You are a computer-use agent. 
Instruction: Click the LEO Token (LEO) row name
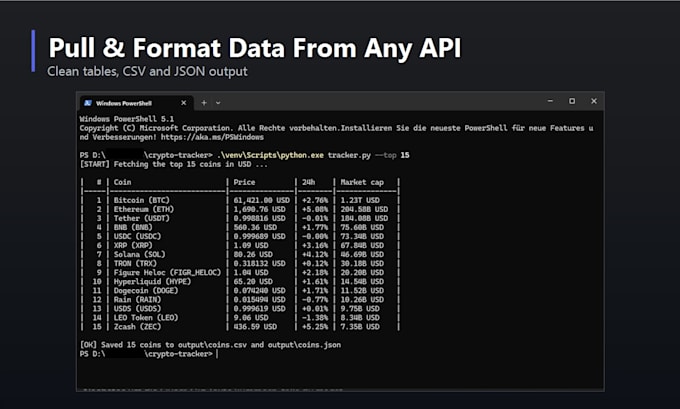tap(146, 318)
